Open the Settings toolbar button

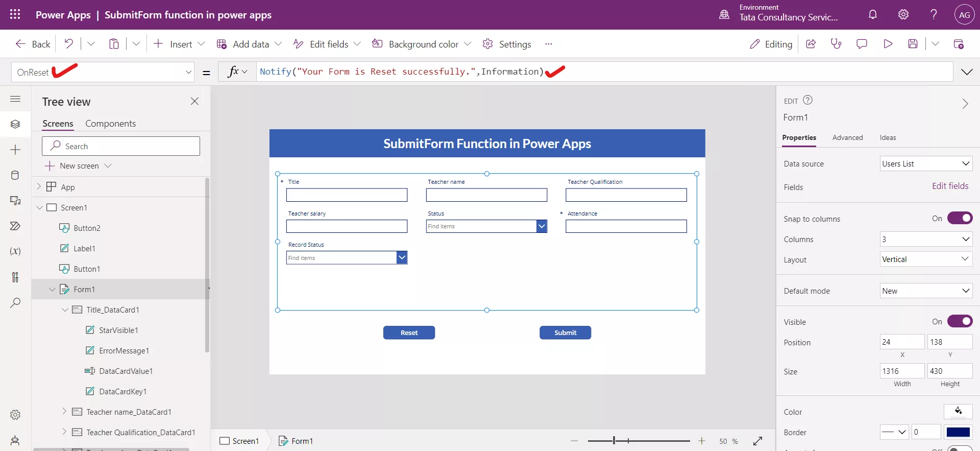(x=507, y=44)
